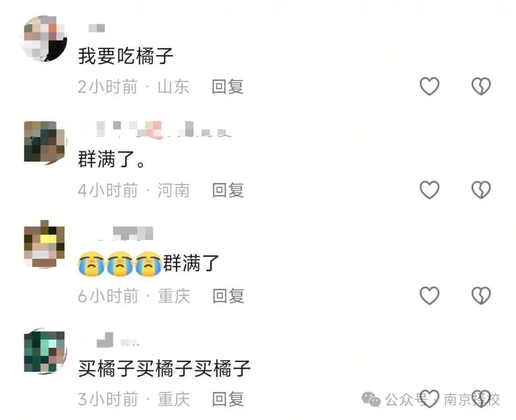
Task: Like the crying emoji 群满了 comment
Action: pos(430,295)
